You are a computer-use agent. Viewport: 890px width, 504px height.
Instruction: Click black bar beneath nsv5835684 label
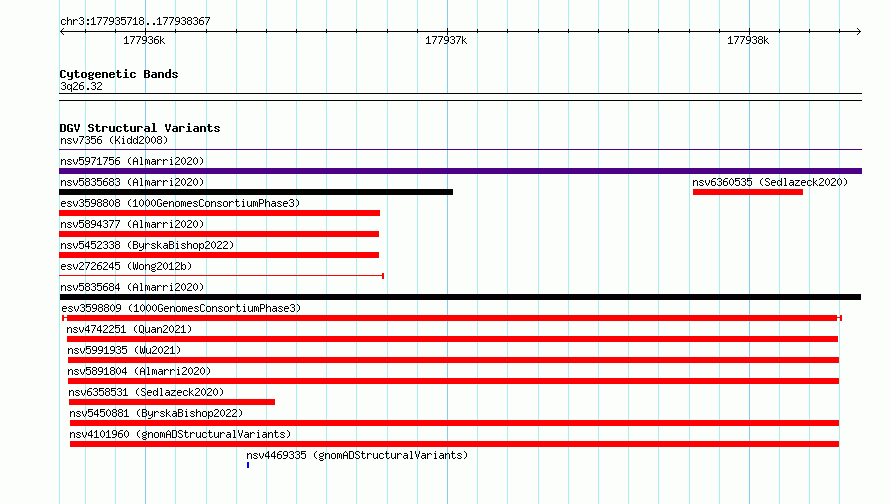coord(460,297)
